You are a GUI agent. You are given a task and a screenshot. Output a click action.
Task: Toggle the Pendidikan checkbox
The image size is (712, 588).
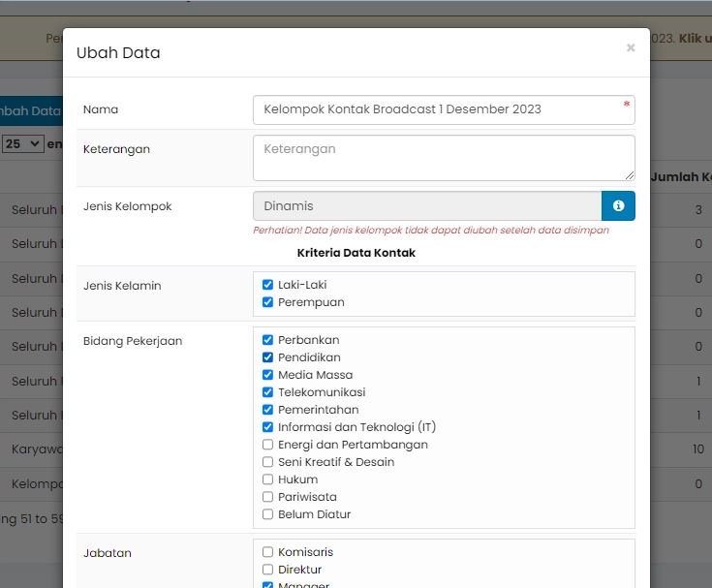[x=268, y=357]
